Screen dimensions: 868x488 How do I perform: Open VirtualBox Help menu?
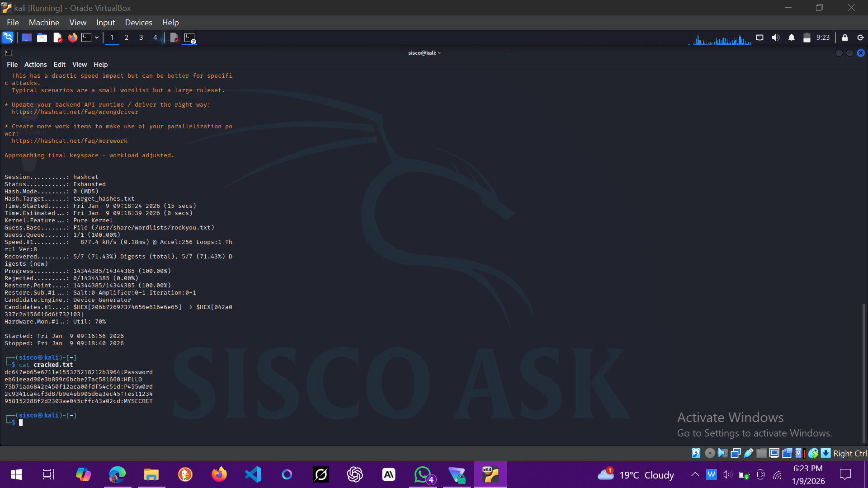(170, 23)
